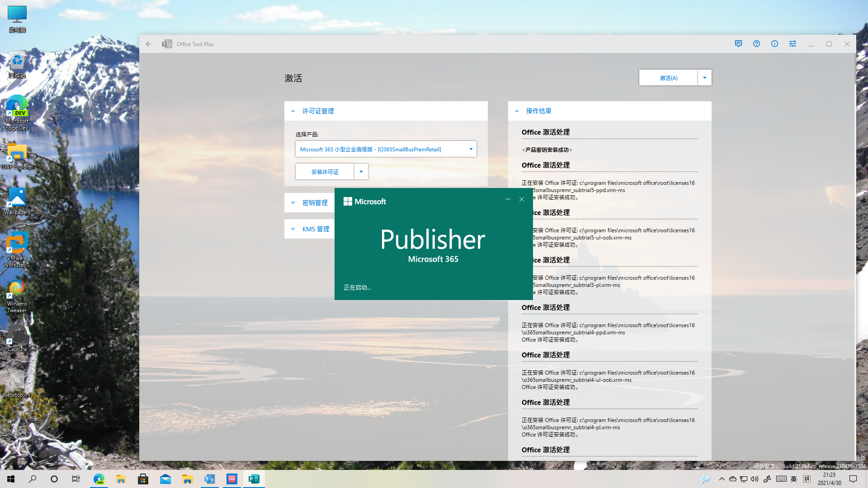The height and width of the screenshot is (488, 868).
Task: Open the VMware Workstation desktop shortcut
Action: point(17,249)
